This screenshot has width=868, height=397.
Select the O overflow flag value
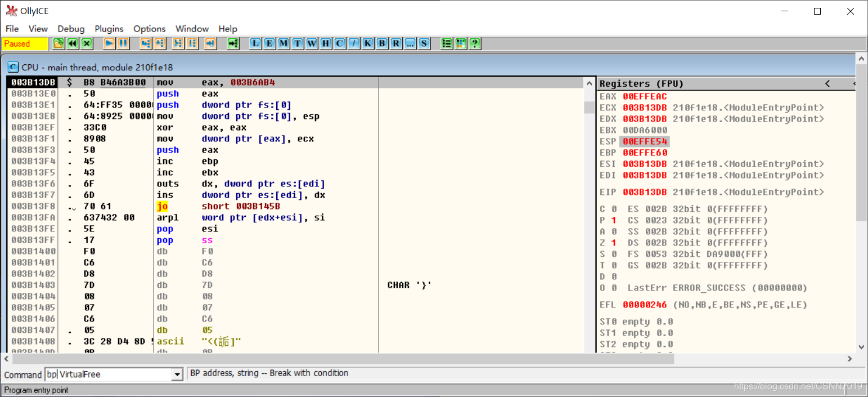coord(614,288)
